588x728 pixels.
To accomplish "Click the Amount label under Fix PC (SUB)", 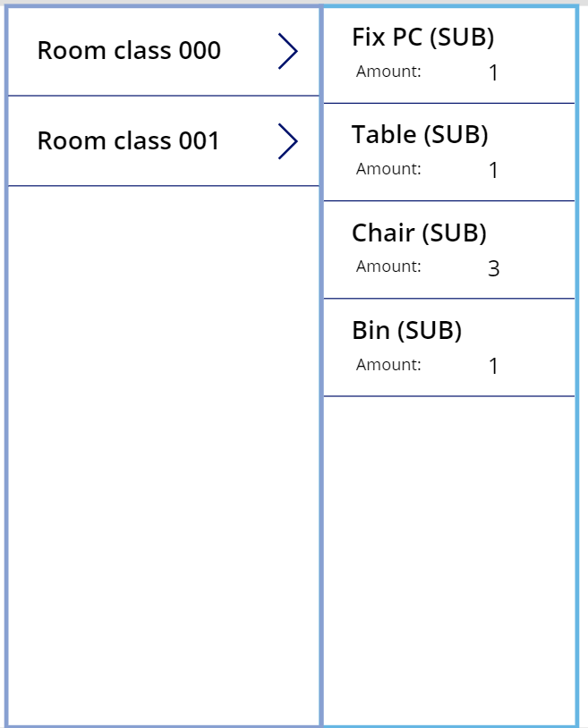I will (x=388, y=72).
